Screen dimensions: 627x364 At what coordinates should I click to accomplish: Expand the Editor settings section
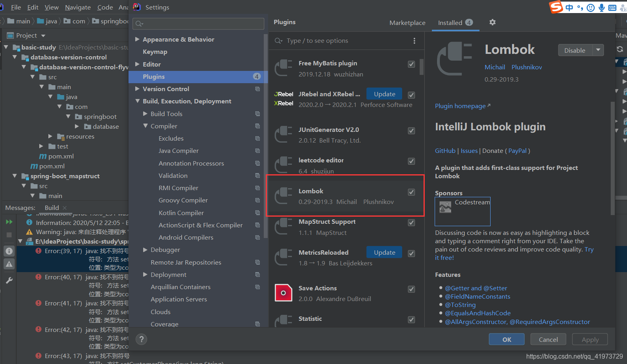(137, 64)
